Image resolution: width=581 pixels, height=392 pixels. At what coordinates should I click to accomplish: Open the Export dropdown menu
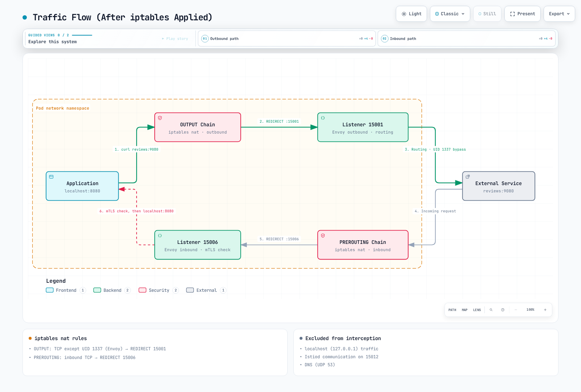coord(559,14)
